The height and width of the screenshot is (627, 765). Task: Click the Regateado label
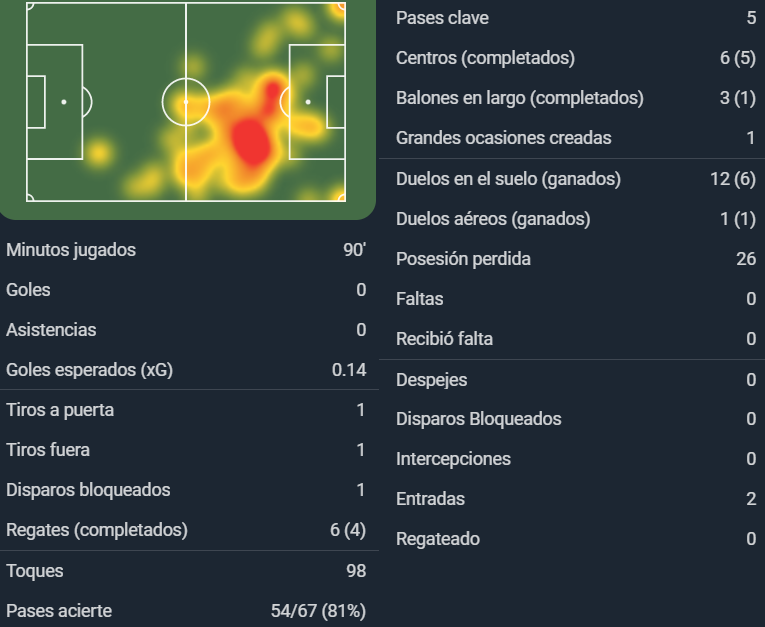tap(438, 539)
